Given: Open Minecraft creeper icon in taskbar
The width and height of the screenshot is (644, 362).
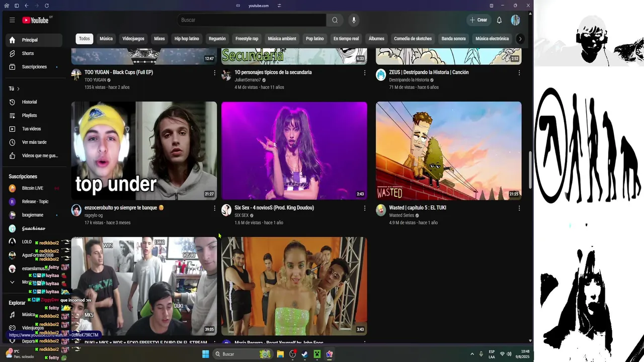Looking at the screenshot, I should (x=317, y=354).
